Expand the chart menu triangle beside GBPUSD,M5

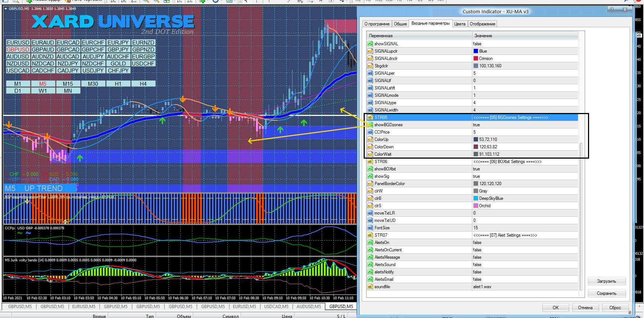coord(6,8)
